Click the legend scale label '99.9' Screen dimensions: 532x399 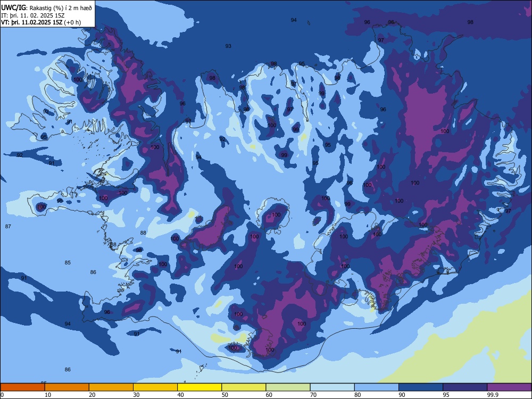pyautogui.click(x=493, y=395)
